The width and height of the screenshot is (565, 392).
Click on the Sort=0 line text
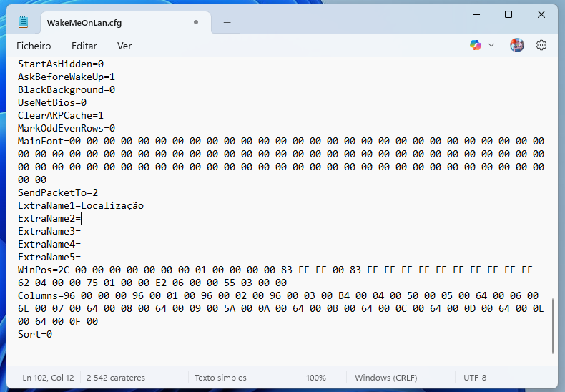[x=35, y=334]
